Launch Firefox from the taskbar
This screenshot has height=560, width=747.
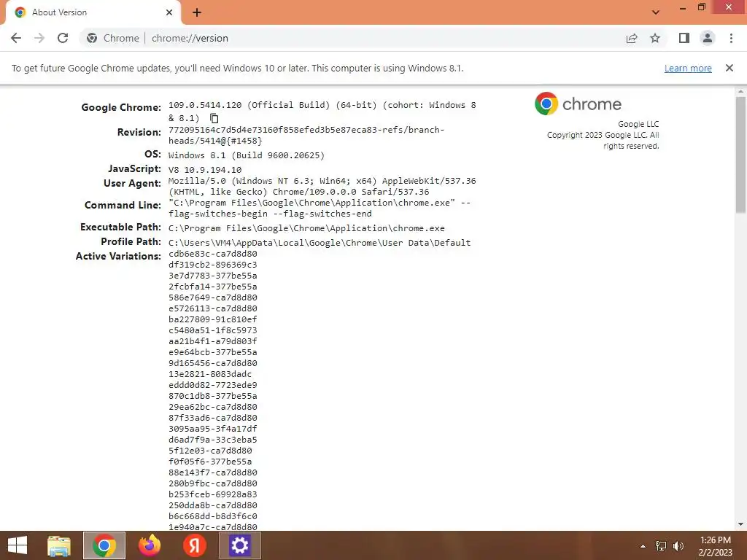tap(149, 545)
